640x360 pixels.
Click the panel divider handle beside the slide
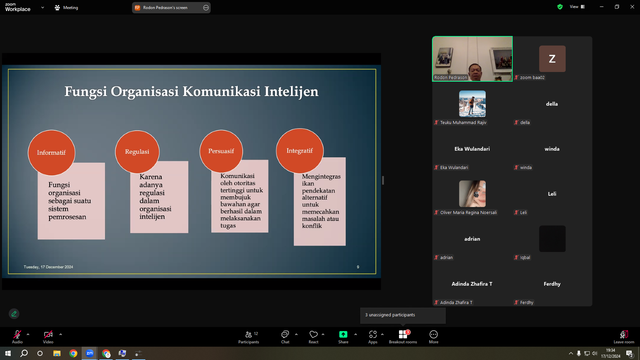tap(383, 180)
